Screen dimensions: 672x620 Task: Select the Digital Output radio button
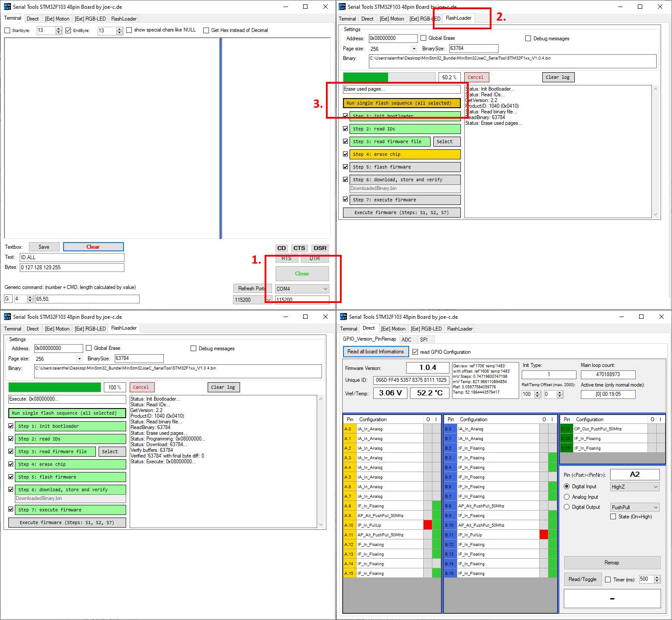[x=566, y=507]
